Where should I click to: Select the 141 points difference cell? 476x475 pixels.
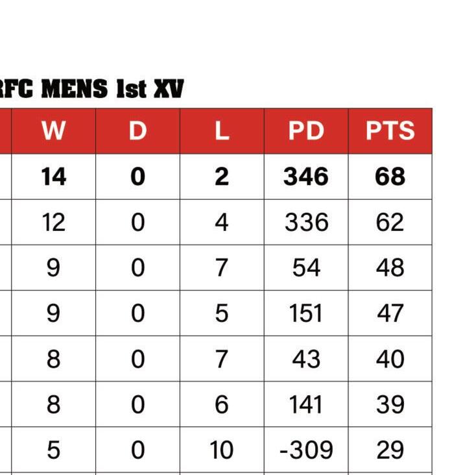coord(306,404)
